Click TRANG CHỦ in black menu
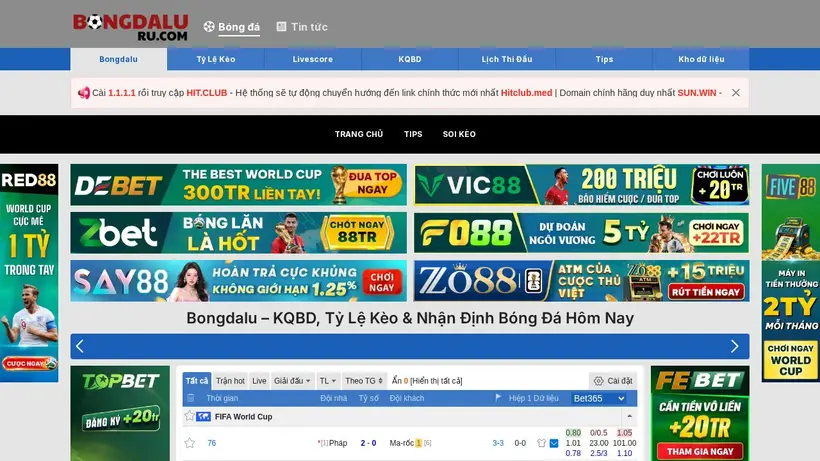Image resolution: width=820 pixels, height=461 pixels. click(359, 134)
